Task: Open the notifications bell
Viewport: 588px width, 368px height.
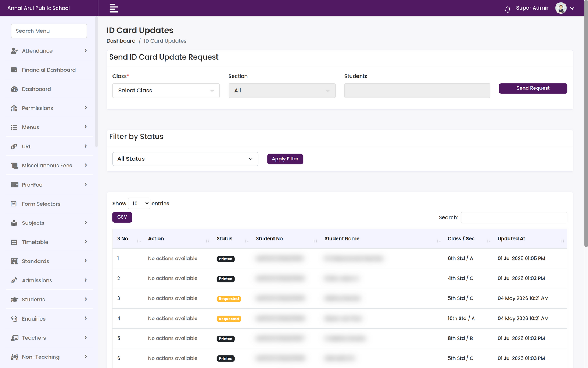Action: [x=508, y=9]
